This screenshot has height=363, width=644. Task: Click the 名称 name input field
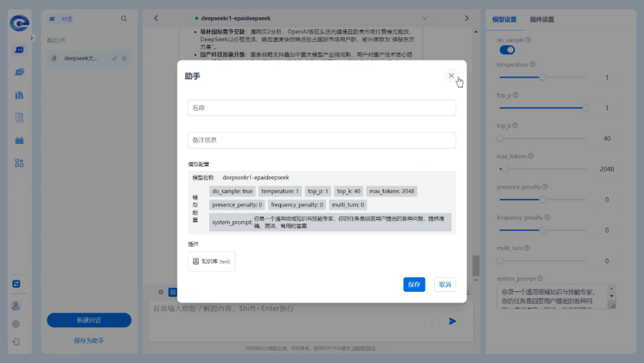321,108
